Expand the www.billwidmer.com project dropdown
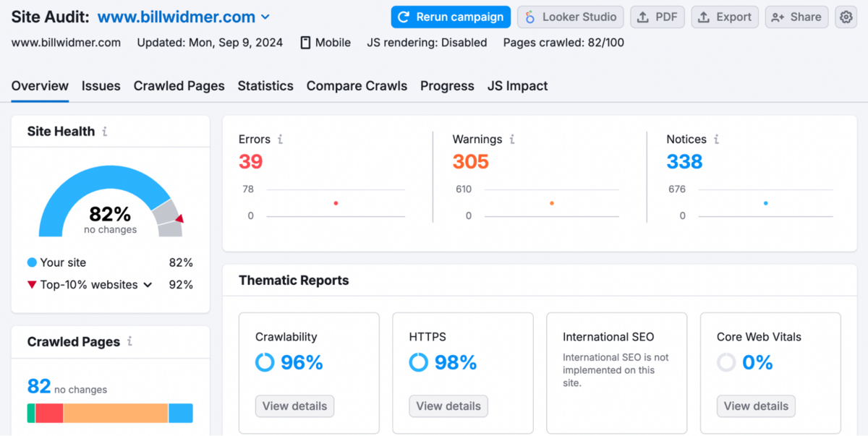The image size is (868, 436). (x=265, y=17)
